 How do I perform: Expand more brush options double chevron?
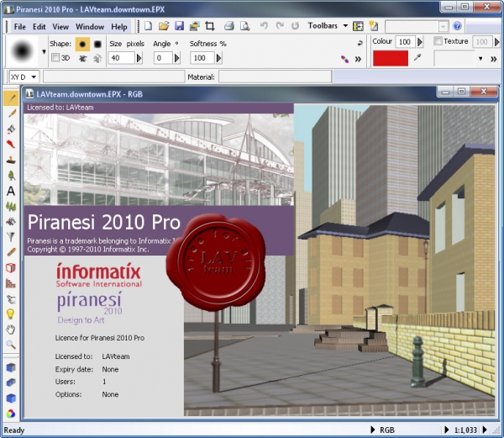[358, 59]
